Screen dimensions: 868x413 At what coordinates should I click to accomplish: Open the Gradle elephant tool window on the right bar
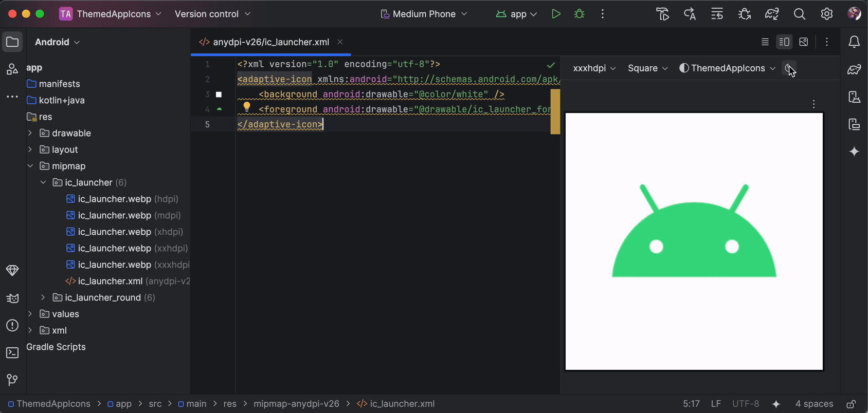coord(854,69)
